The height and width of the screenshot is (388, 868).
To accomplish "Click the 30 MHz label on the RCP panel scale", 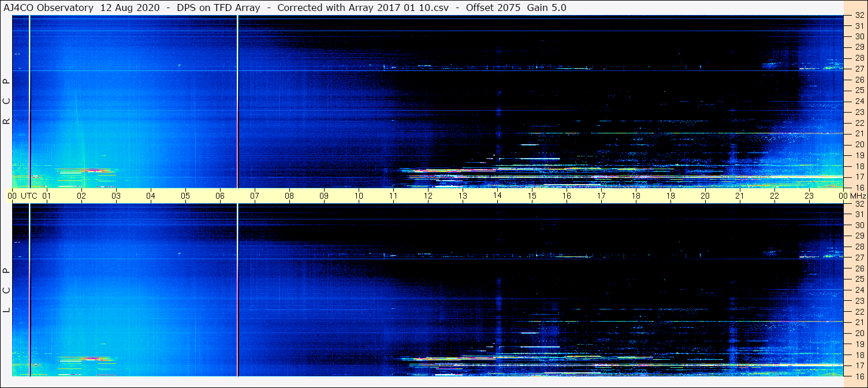I will click(x=859, y=36).
